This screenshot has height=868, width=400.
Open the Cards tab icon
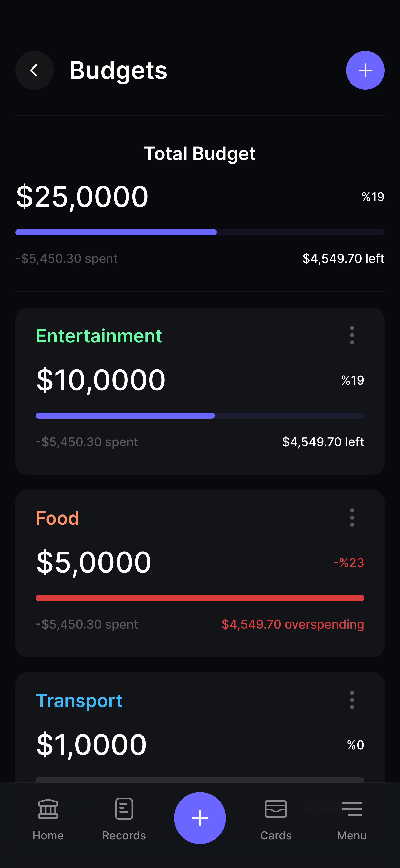click(276, 809)
